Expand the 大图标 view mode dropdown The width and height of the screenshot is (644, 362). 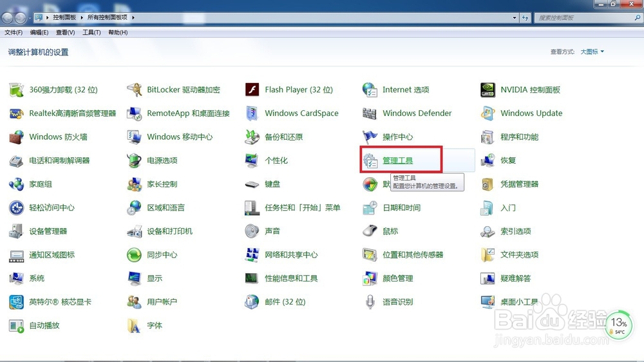tap(592, 52)
